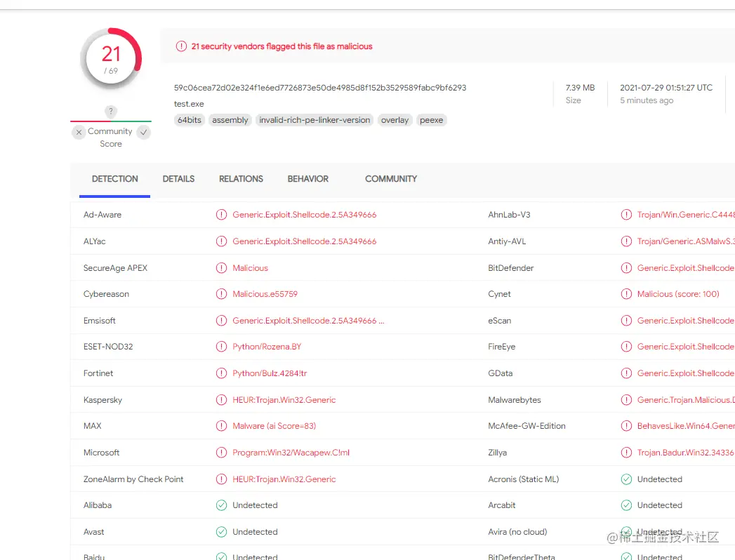Click alert icon in ALYac row
735x560 pixels.
(221, 241)
